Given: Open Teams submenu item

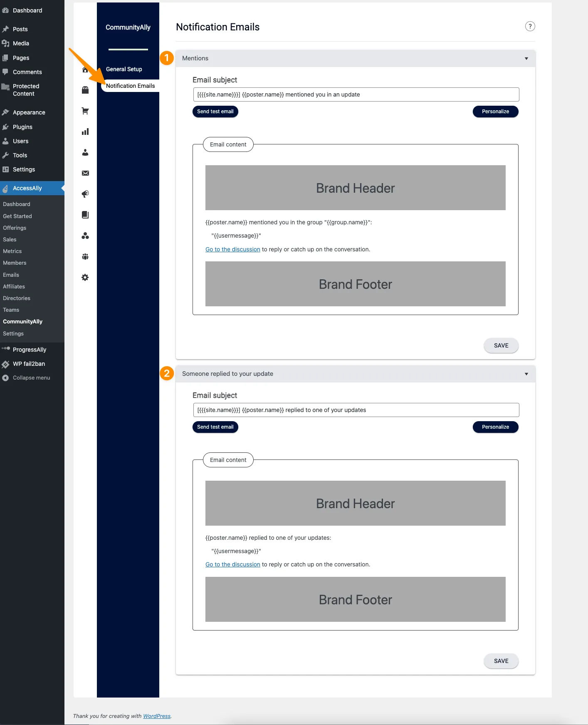Looking at the screenshot, I should coord(11,310).
